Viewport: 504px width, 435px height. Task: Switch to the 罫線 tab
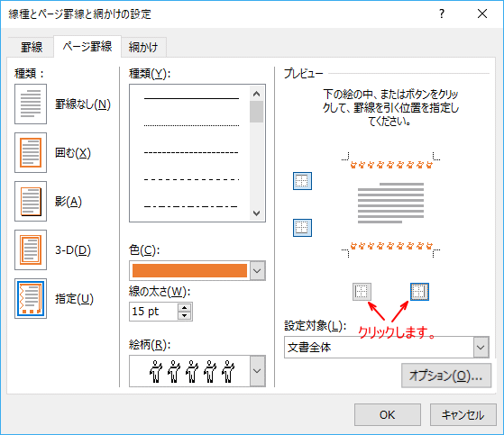[32, 48]
